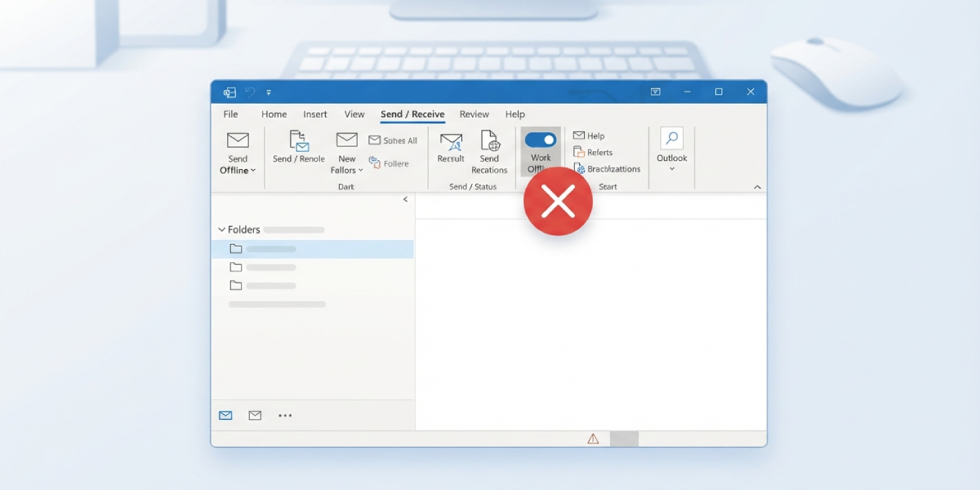Click the Referts button

tap(593, 152)
